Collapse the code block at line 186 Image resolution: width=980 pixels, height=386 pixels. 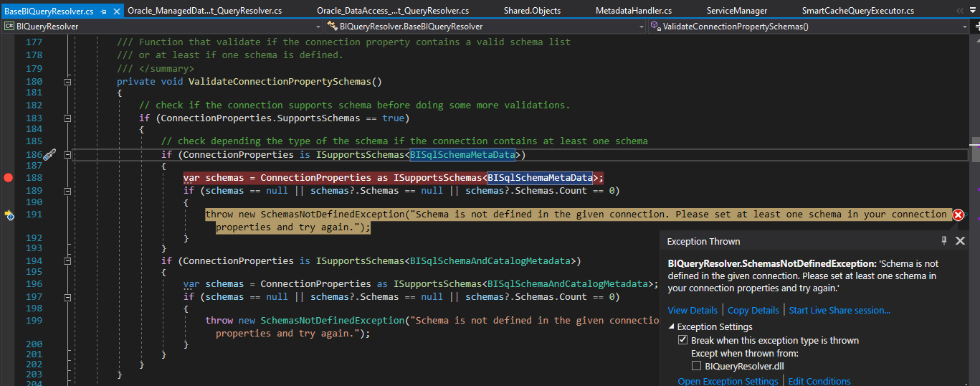click(x=67, y=155)
